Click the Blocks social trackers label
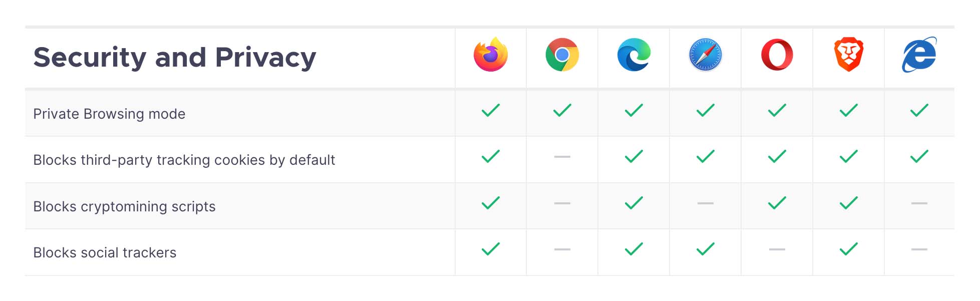Image resolution: width=980 pixels, height=301 pixels. tap(105, 253)
